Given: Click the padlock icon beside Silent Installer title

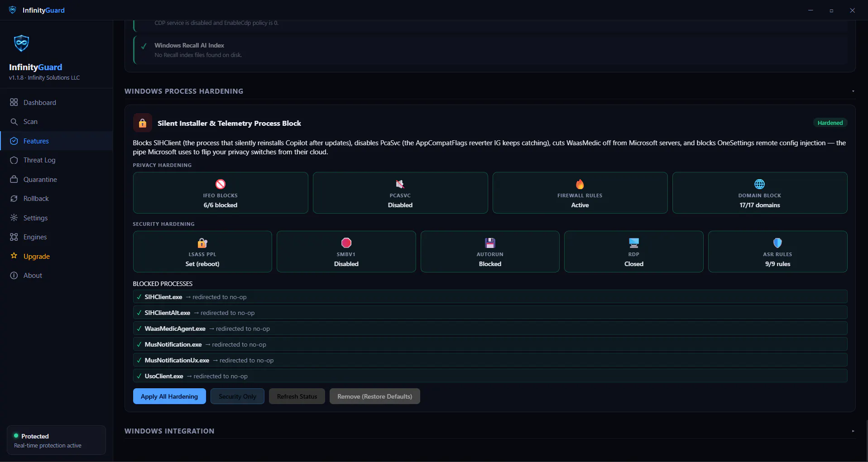Looking at the screenshot, I should [x=143, y=123].
